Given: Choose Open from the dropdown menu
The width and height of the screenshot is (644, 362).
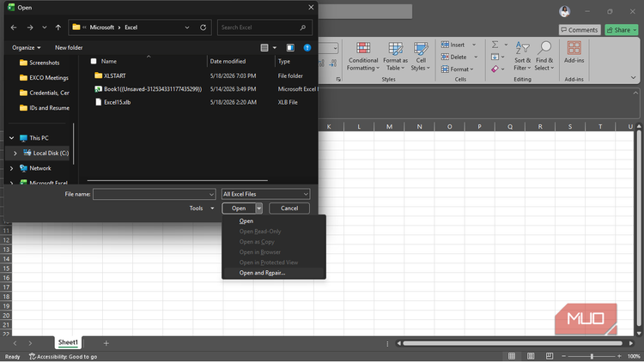Looking at the screenshot, I should 246,221.
